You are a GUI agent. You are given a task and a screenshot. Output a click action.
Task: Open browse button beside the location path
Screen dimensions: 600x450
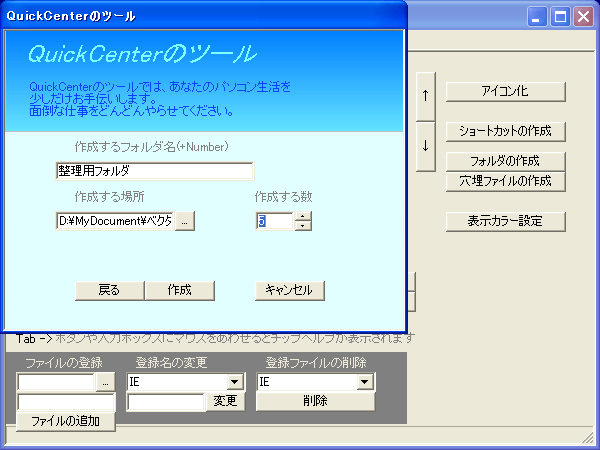tap(185, 221)
